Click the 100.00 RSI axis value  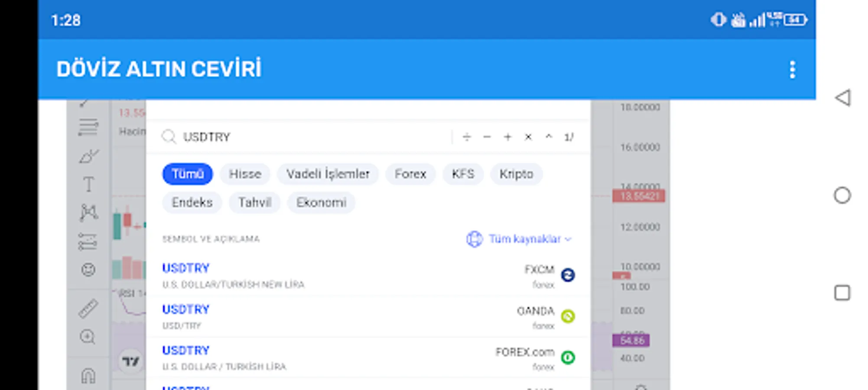635,287
